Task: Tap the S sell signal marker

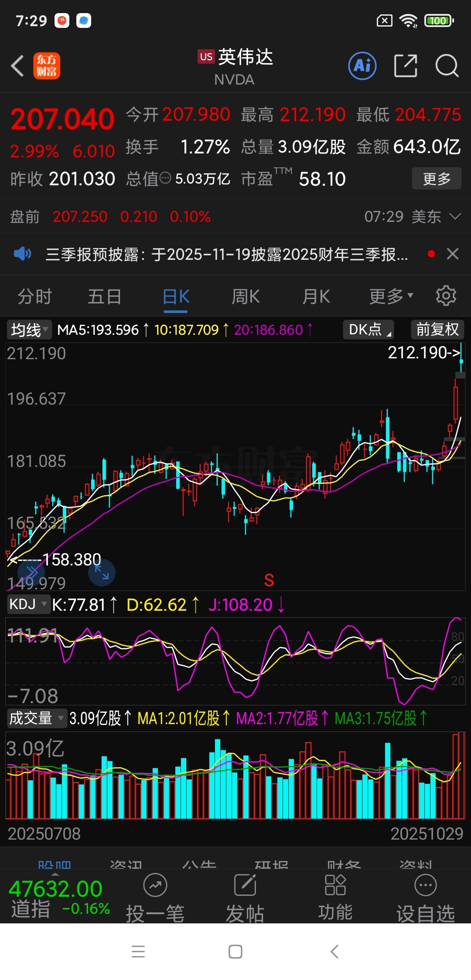Action: point(269,580)
